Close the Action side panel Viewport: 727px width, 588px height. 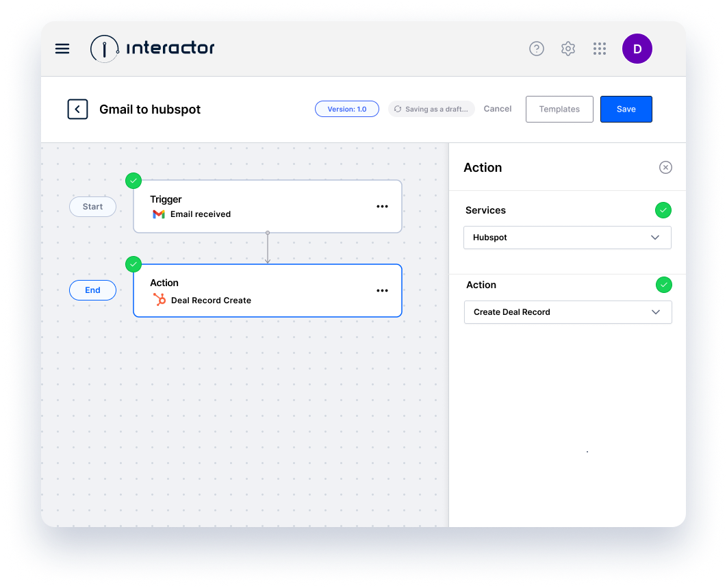pyautogui.click(x=665, y=167)
